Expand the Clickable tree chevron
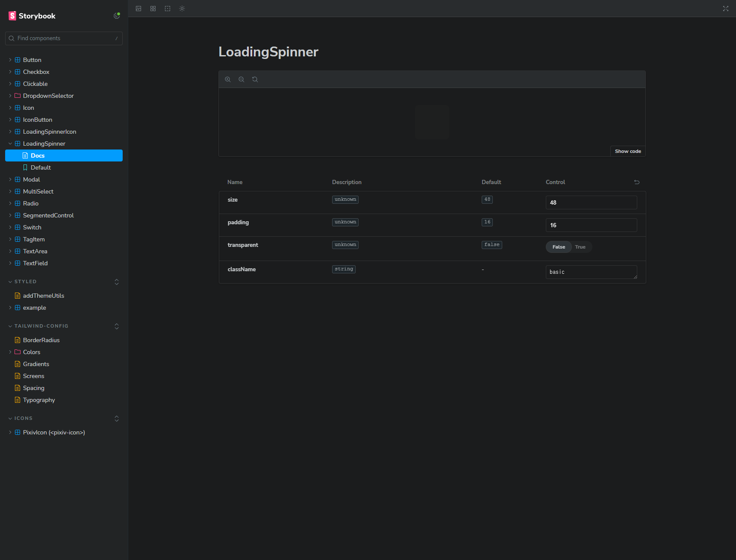This screenshot has width=736, height=560. tap(10, 84)
